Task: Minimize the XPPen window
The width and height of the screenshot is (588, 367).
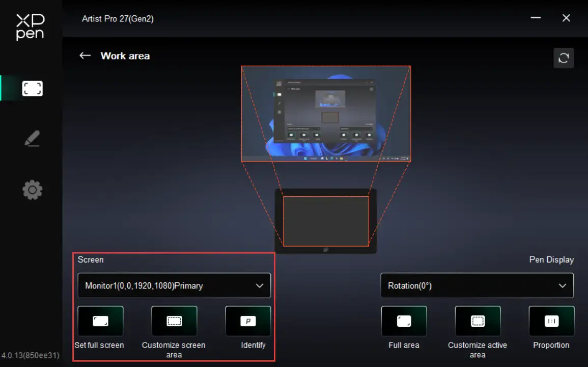Action: coord(536,18)
